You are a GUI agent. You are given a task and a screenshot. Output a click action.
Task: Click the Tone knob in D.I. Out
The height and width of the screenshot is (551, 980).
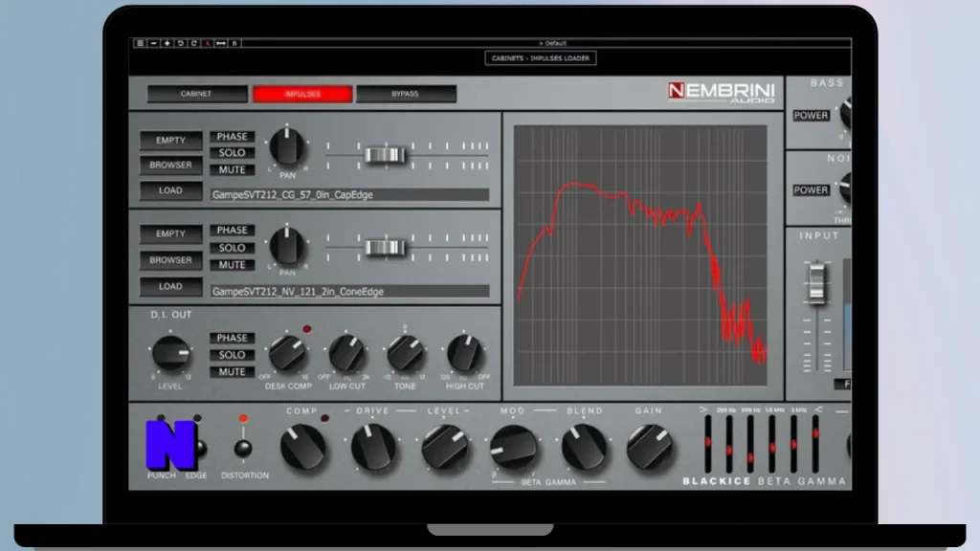pos(405,354)
